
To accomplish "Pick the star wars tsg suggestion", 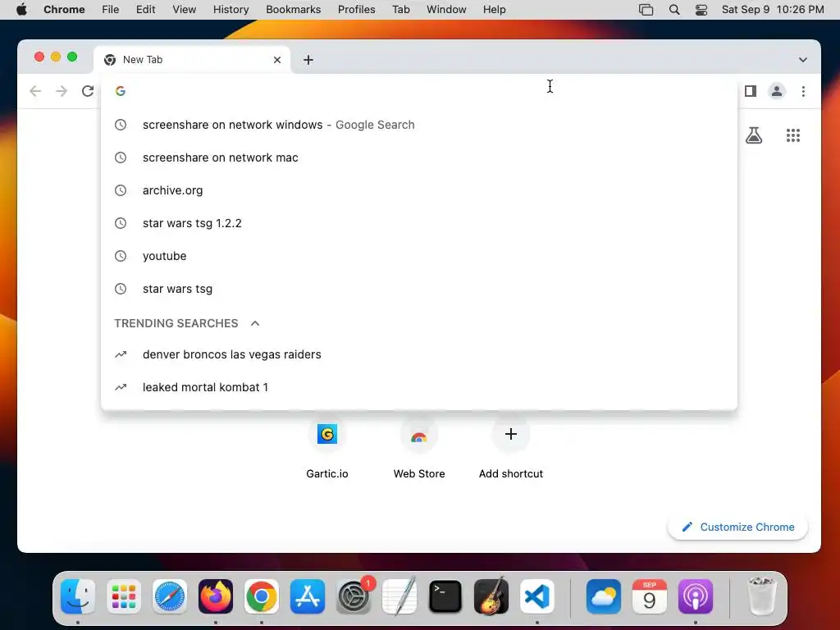I will (x=419, y=289).
